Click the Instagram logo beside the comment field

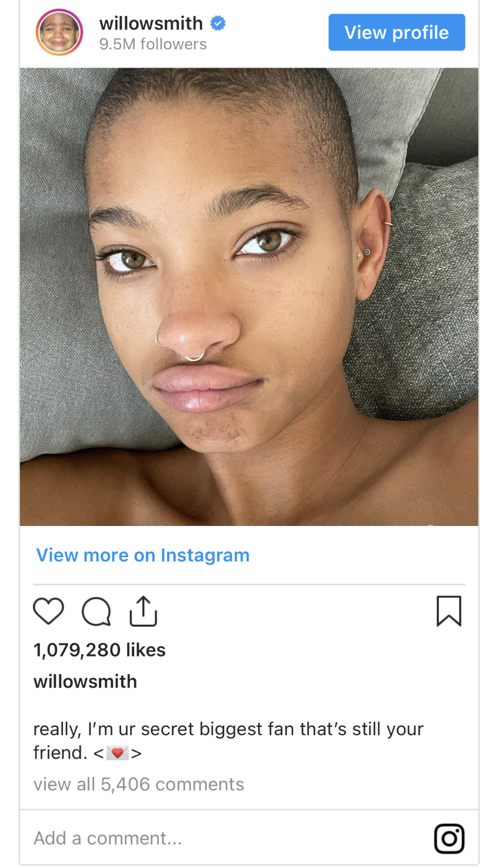(449, 838)
